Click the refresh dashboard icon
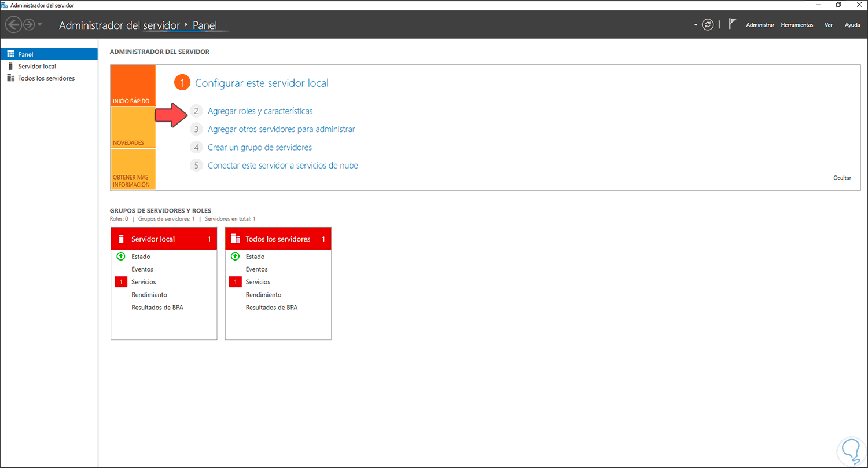Screen dimensions: 868x468 (708, 25)
